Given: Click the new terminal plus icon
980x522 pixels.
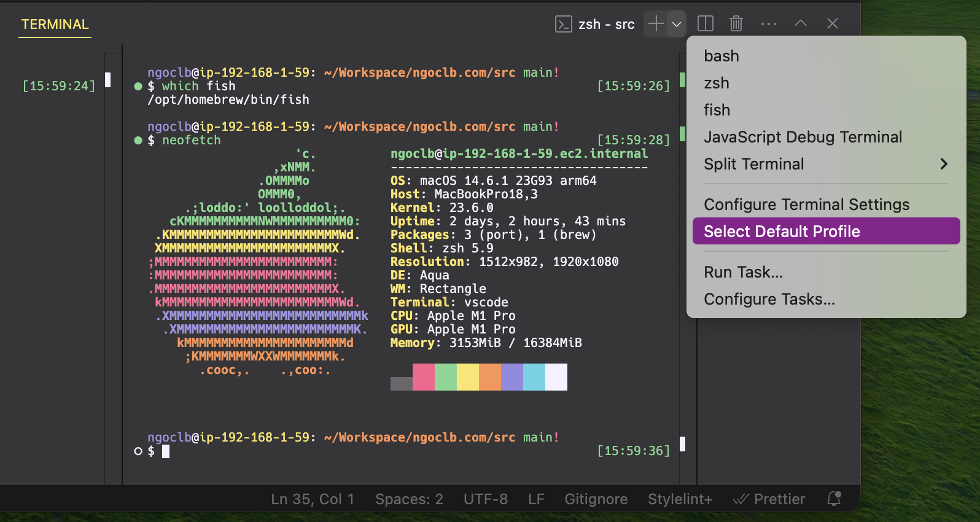Looking at the screenshot, I should 656,24.
